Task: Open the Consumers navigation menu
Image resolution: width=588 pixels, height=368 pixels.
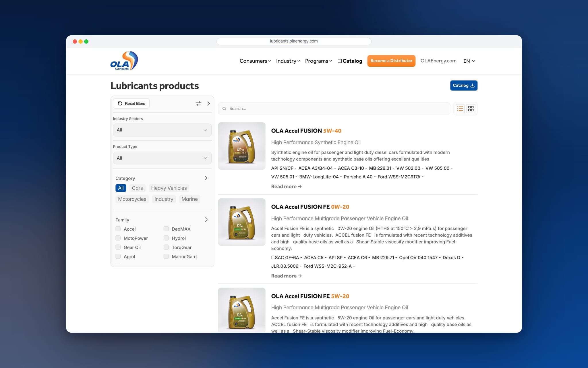Action: pos(255,61)
